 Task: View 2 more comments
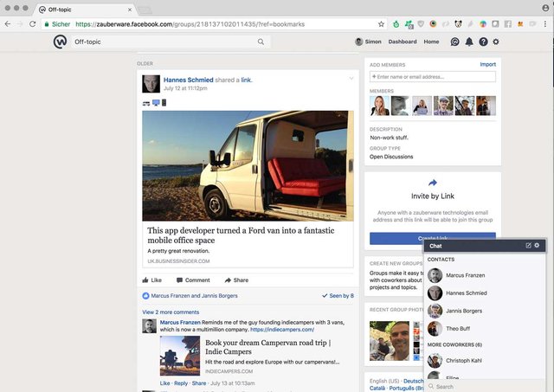171,312
